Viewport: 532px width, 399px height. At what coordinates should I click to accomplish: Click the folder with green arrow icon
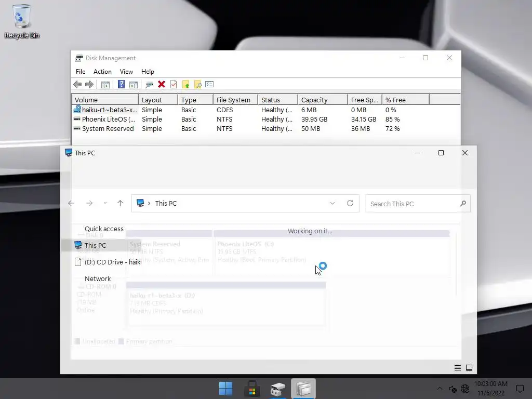click(185, 85)
